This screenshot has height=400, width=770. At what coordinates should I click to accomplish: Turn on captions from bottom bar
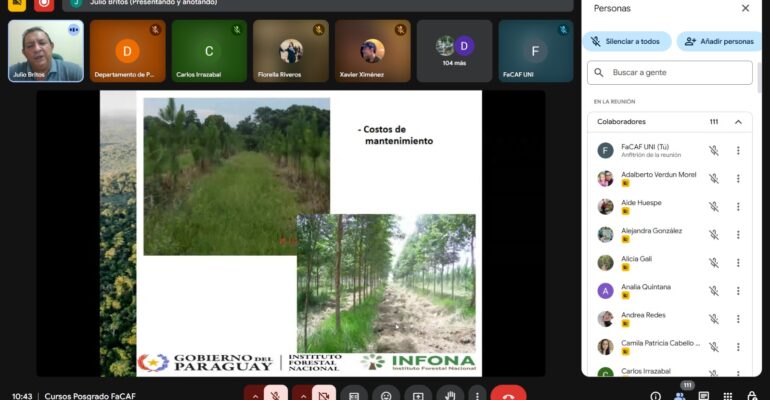pyautogui.click(x=354, y=395)
